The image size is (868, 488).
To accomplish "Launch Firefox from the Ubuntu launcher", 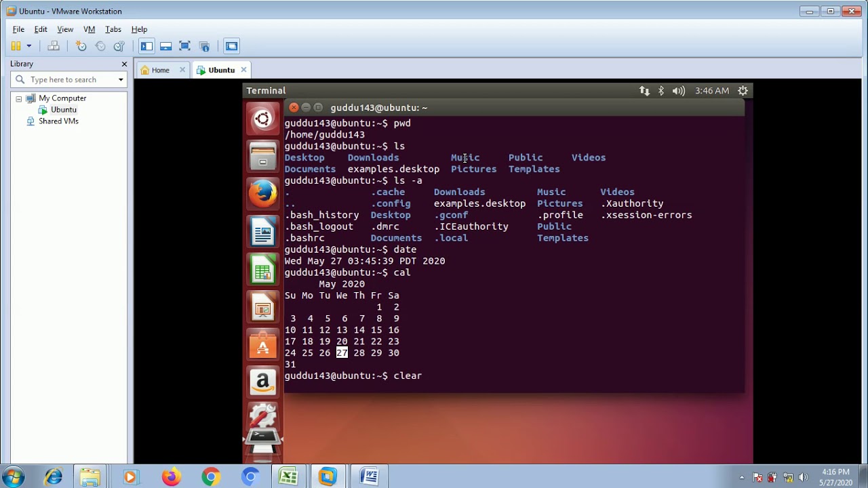I will [262, 194].
